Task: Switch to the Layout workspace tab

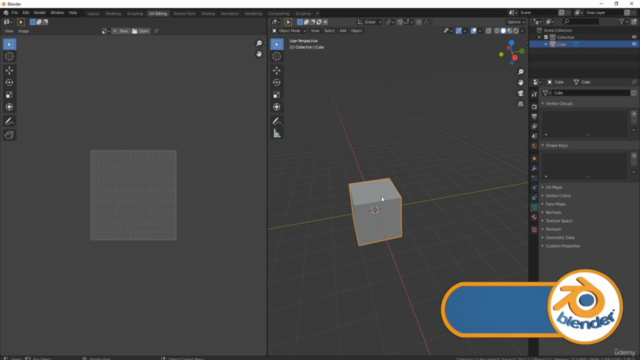Action: point(93,13)
